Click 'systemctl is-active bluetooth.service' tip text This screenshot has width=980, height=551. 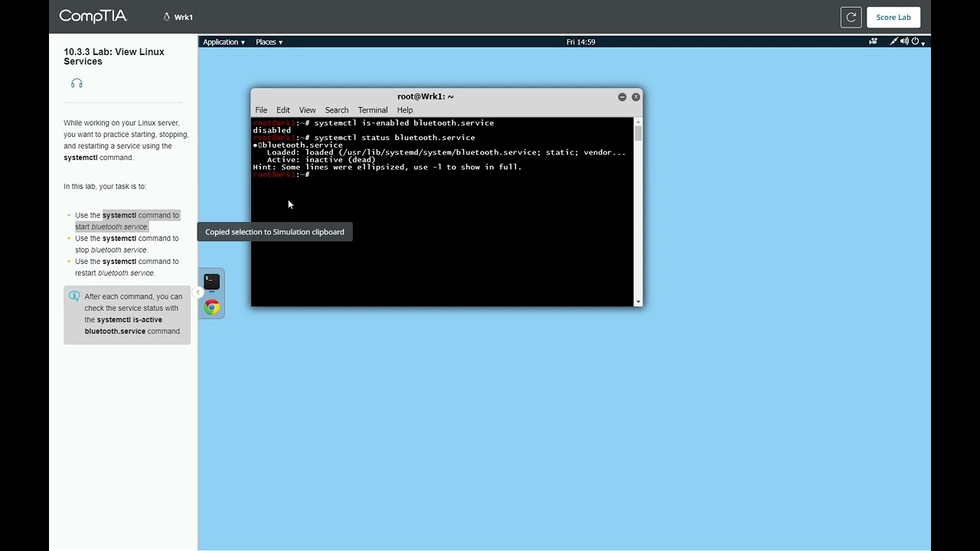[x=123, y=325]
